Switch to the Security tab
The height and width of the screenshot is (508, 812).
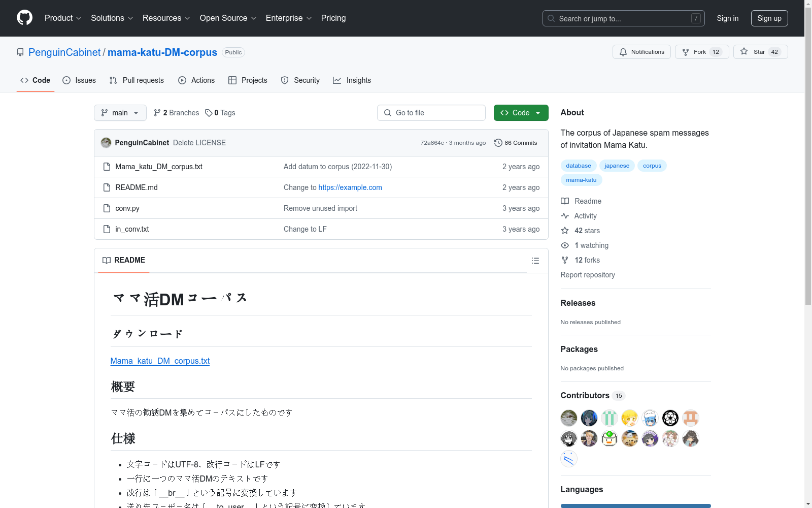[x=300, y=80]
